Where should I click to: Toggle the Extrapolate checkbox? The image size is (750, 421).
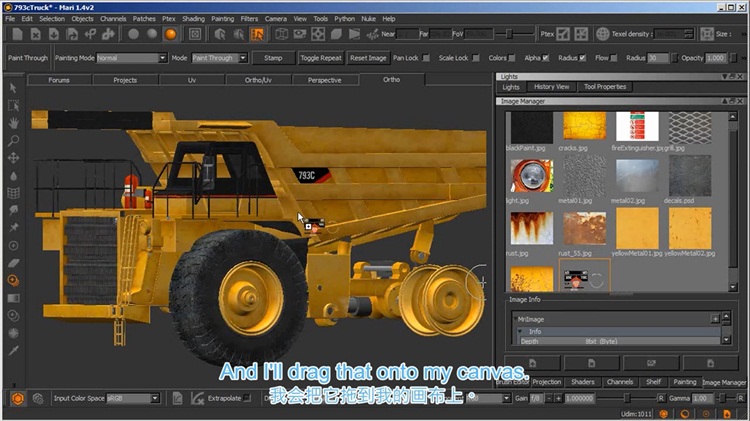[247, 398]
